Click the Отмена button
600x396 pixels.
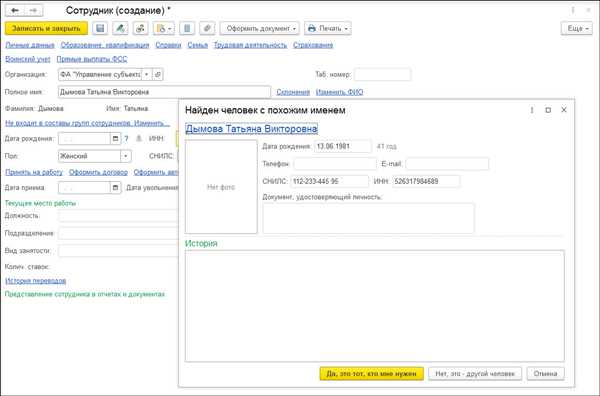coord(545,373)
